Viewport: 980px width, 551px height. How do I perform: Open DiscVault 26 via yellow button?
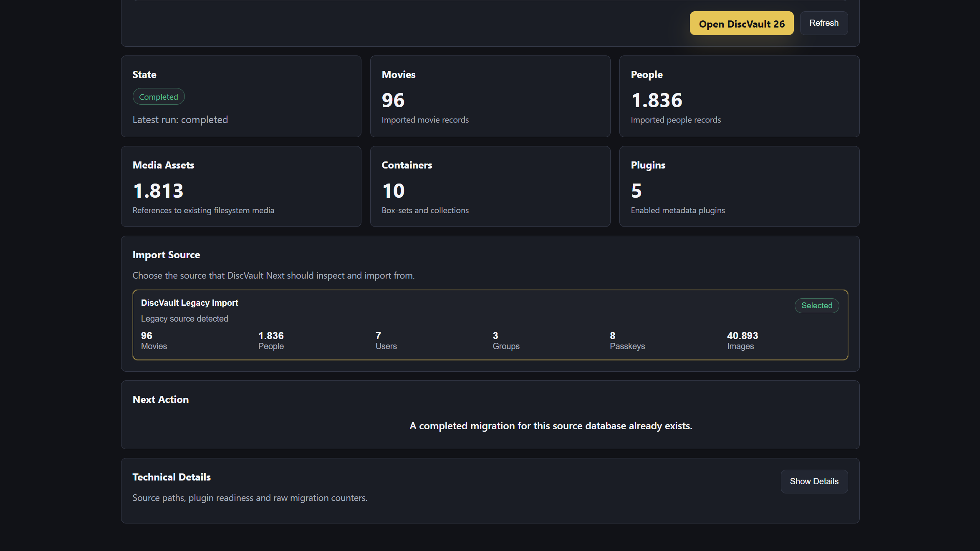[742, 23]
